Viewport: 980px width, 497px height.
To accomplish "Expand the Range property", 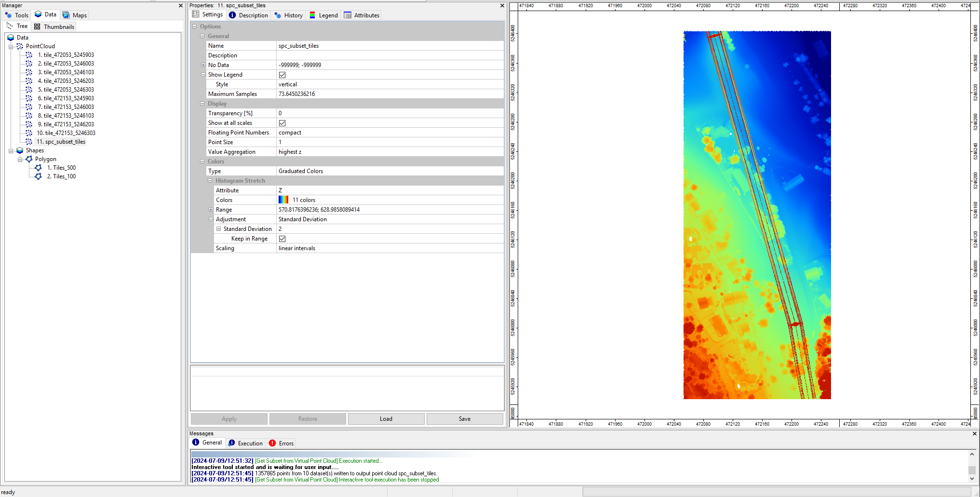I will tap(211, 210).
